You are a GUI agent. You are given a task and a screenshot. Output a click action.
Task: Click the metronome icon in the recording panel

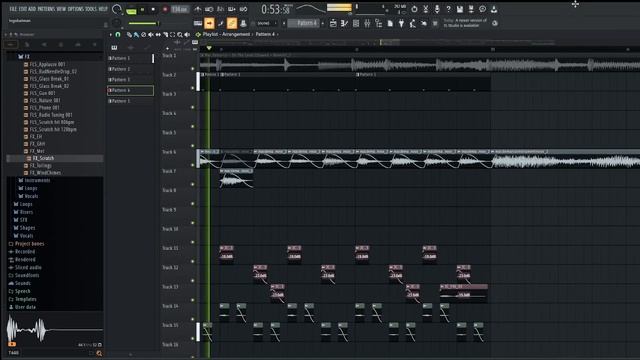198,9
